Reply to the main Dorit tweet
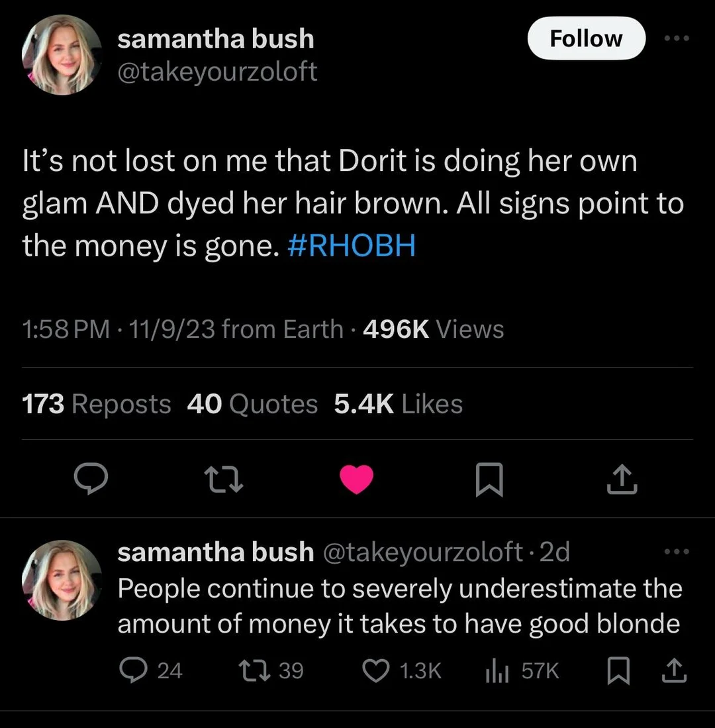 tap(89, 480)
